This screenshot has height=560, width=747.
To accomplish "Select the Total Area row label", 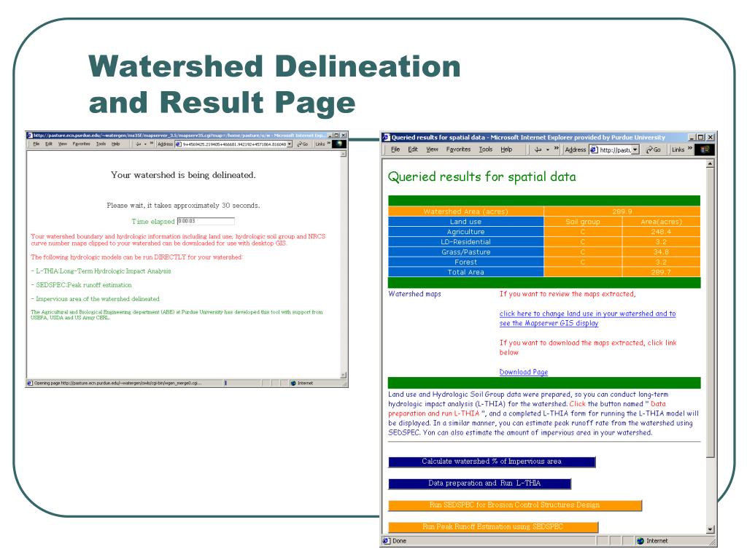I will click(466, 272).
